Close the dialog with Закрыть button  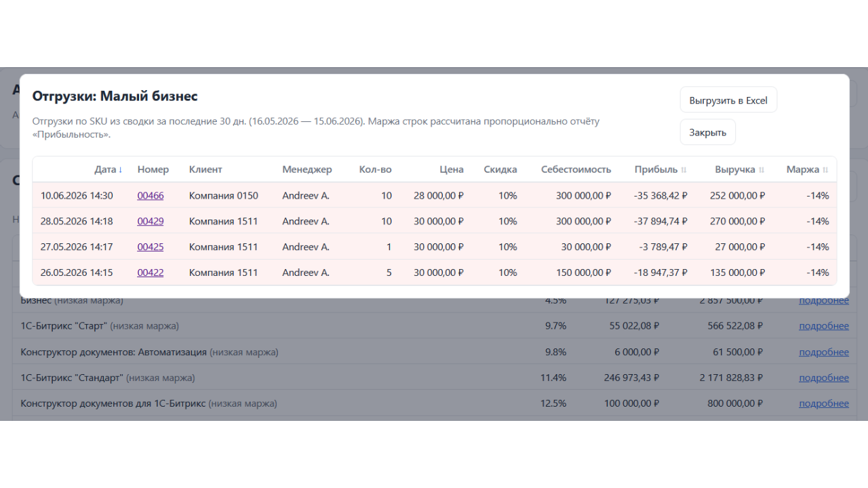708,132
